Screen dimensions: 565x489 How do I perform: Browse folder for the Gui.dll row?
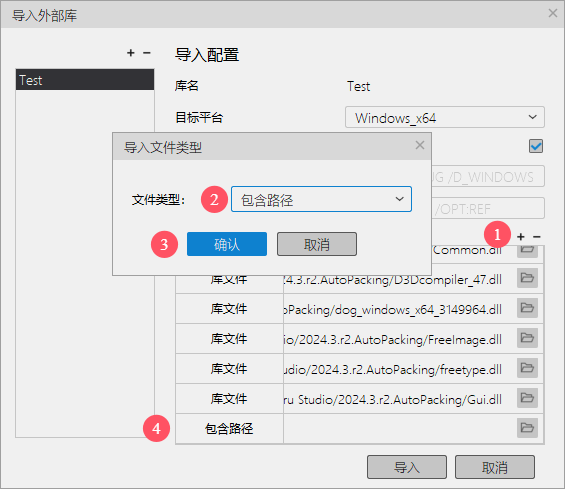coord(528,398)
